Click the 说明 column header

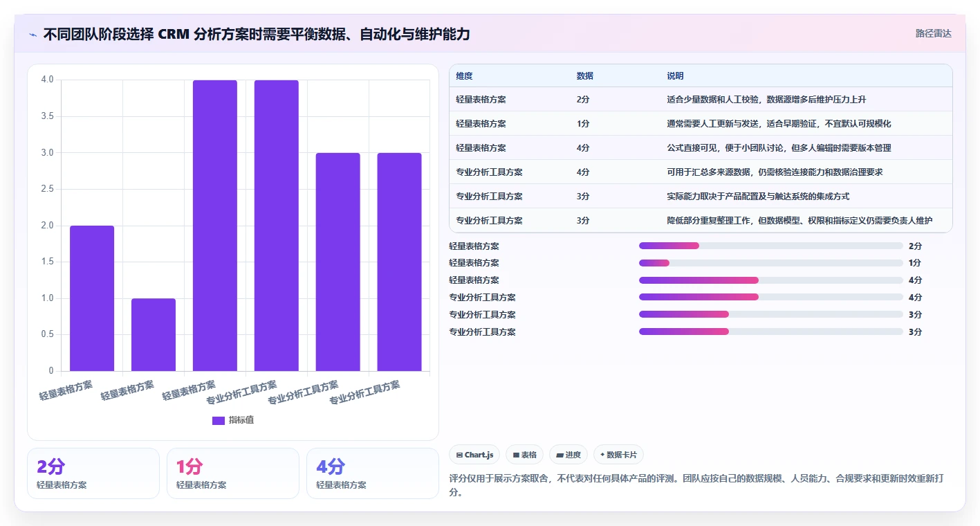tap(675, 75)
